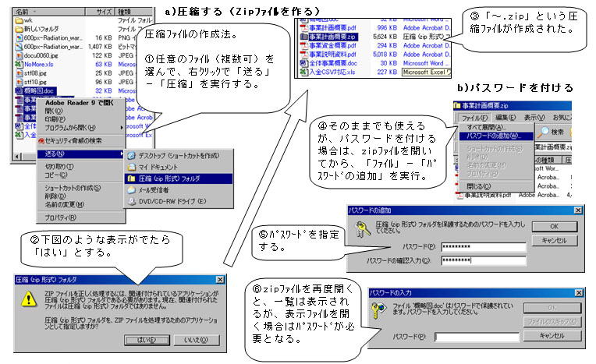The height and width of the screenshot is (364, 596).
Task: Click the NoMore.xls Excel icon
Action: pos(19,64)
